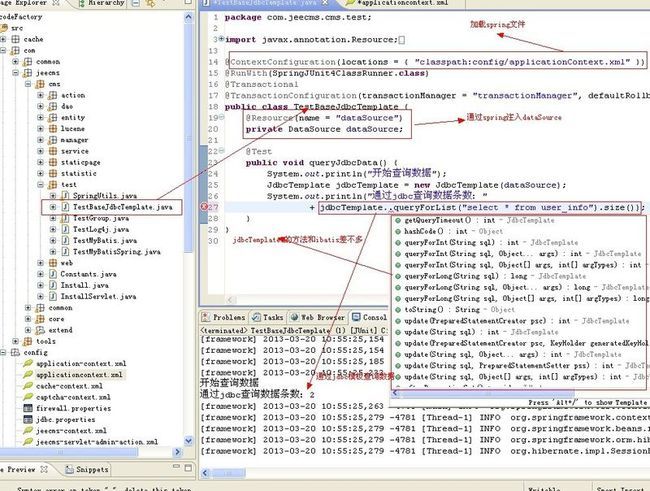The image size is (650, 491).
Task: Select Constants.java in the tree
Action: pyautogui.click(x=88, y=274)
